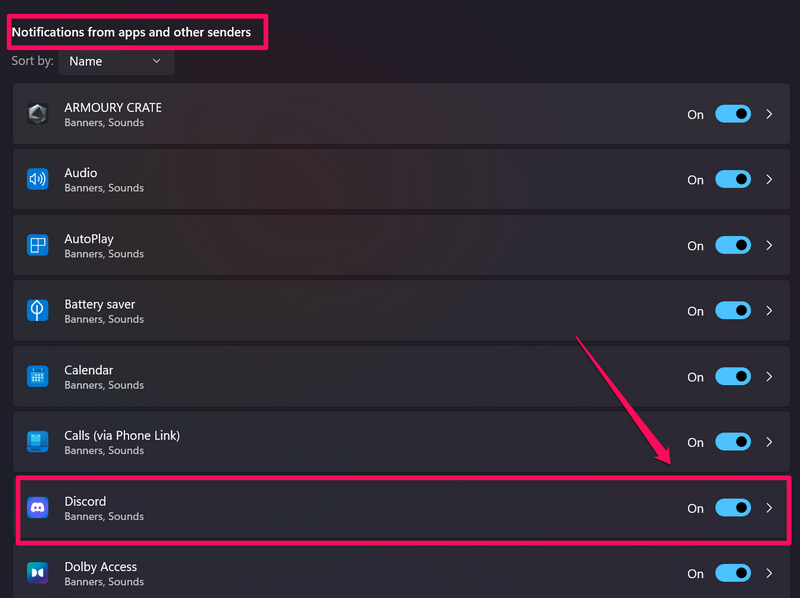
Task: Expand Discord notification settings chevron
Action: coord(769,508)
